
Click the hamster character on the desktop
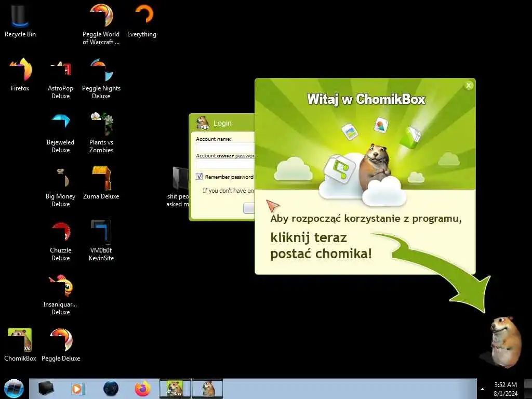(504, 342)
